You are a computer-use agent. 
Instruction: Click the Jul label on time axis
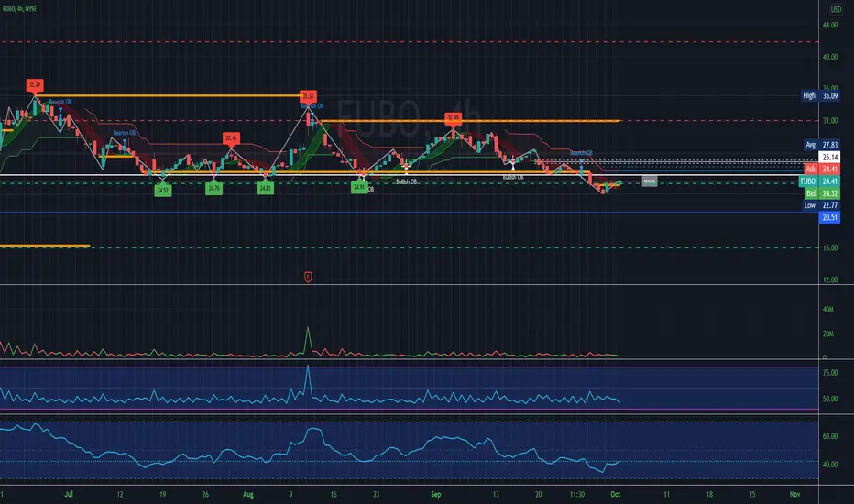click(69, 494)
